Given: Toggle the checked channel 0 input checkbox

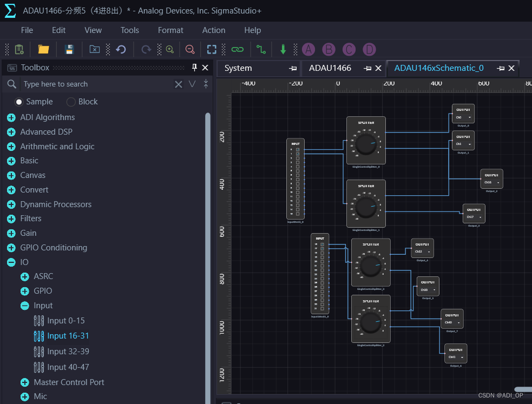Looking at the screenshot, I should point(298,150).
